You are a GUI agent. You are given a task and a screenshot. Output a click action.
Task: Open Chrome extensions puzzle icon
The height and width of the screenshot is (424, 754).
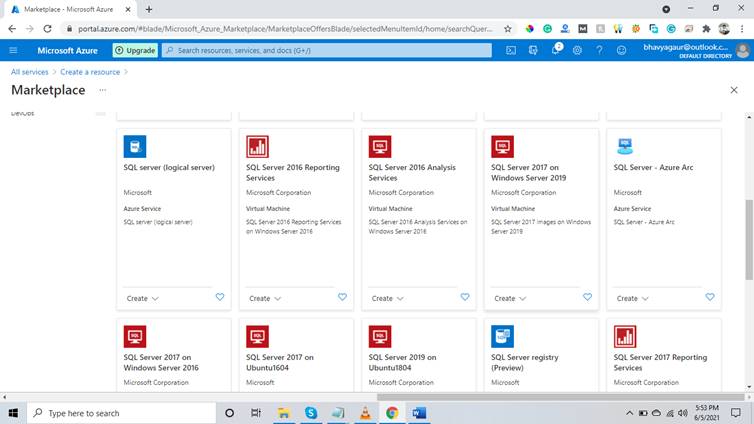coord(706,29)
